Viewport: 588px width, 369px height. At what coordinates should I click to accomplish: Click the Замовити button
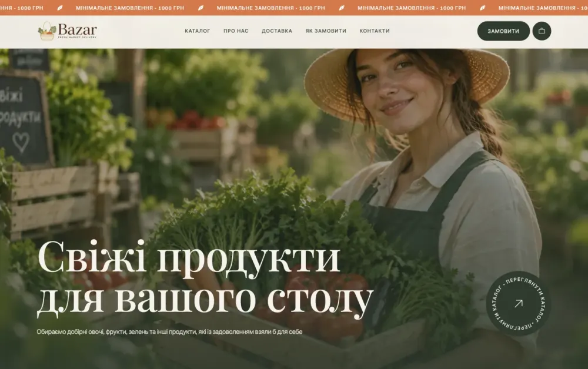[503, 31]
